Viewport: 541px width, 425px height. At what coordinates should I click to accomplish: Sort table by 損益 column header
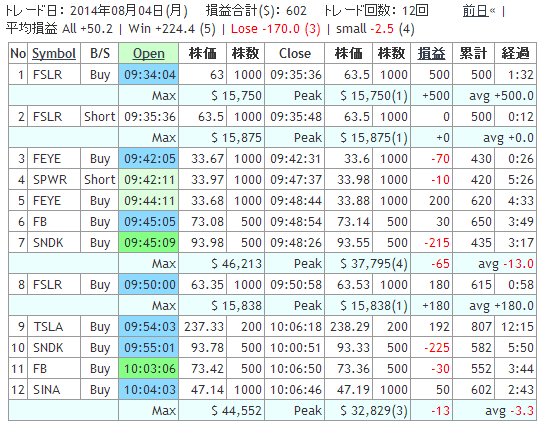(431, 53)
